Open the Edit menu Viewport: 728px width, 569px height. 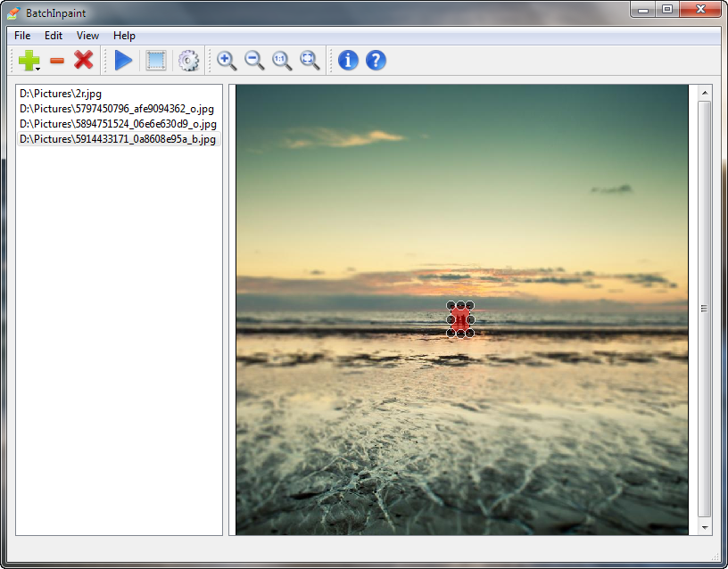point(54,36)
